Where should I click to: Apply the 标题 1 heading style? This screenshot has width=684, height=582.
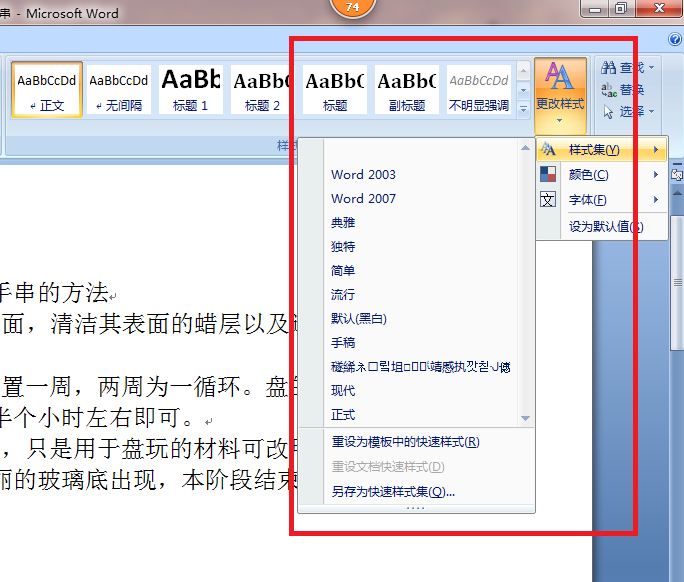[191, 88]
